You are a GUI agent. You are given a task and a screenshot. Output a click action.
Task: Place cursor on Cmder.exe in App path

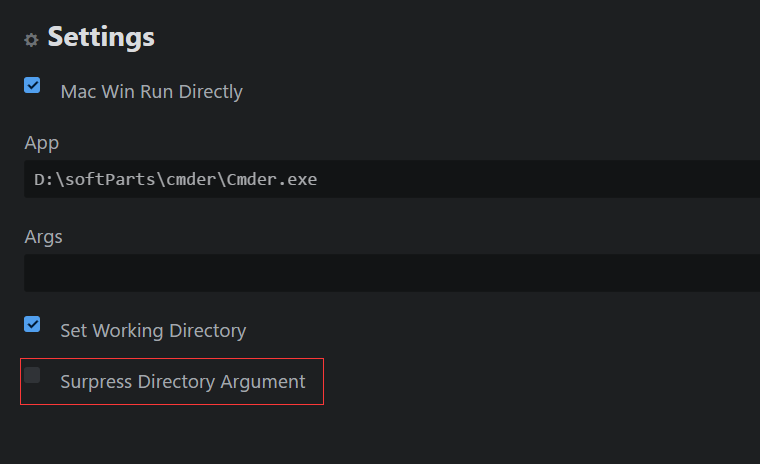pos(272,179)
